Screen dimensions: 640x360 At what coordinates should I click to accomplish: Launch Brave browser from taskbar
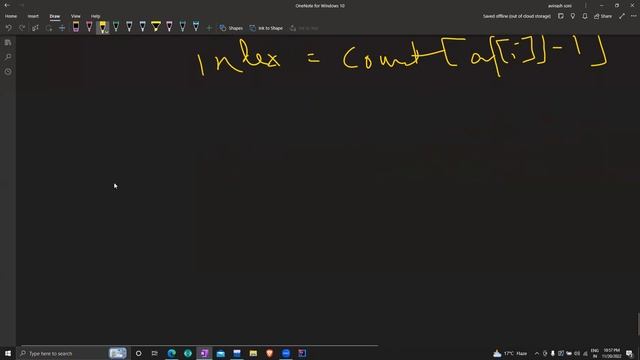click(x=269, y=353)
